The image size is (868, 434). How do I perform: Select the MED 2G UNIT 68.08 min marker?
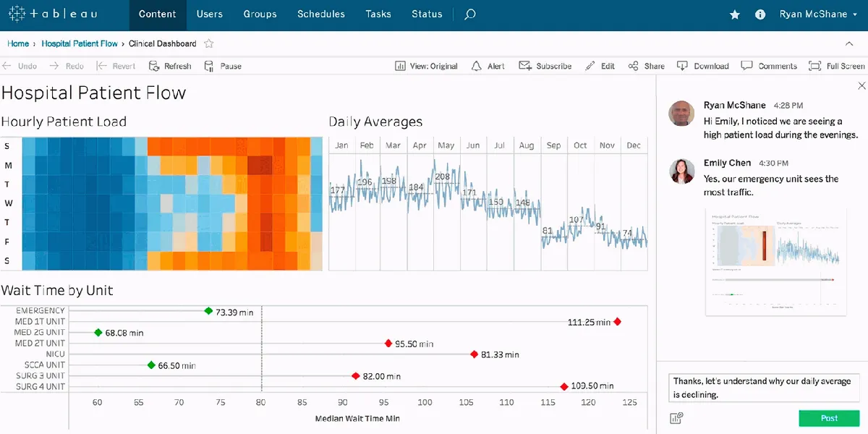[x=98, y=333]
